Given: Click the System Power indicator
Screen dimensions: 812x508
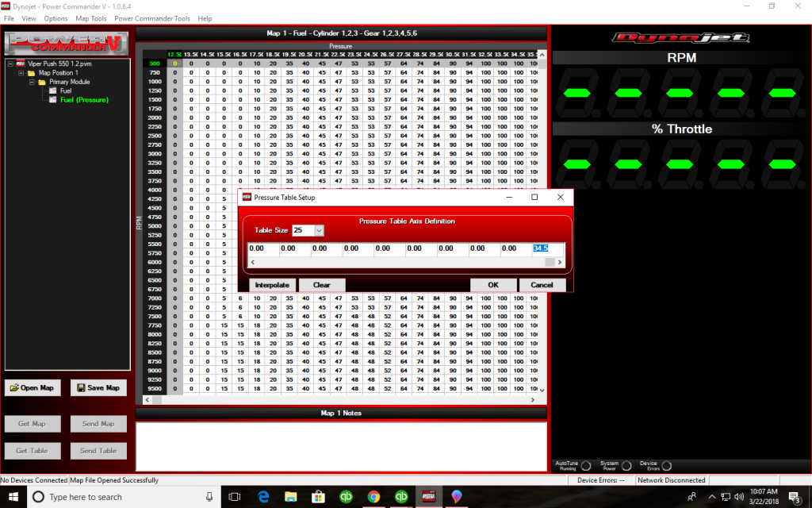Looking at the screenshot, I should click(626, 465).
